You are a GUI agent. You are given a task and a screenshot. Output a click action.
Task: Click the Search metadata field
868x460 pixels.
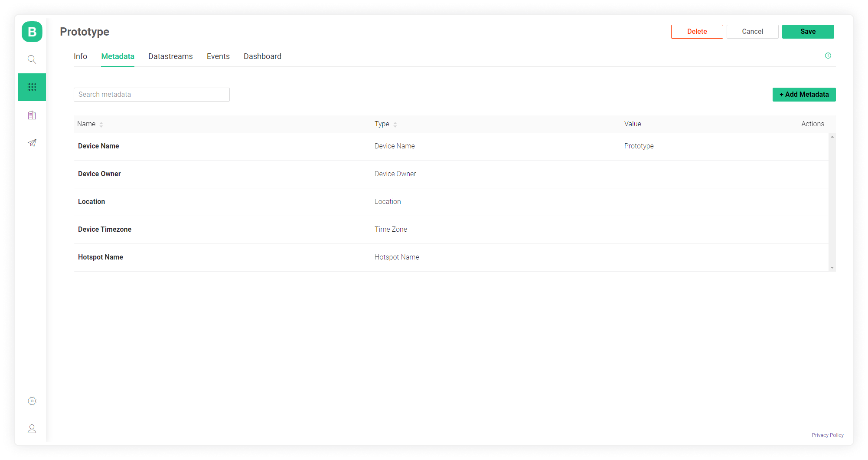(151, 95)
